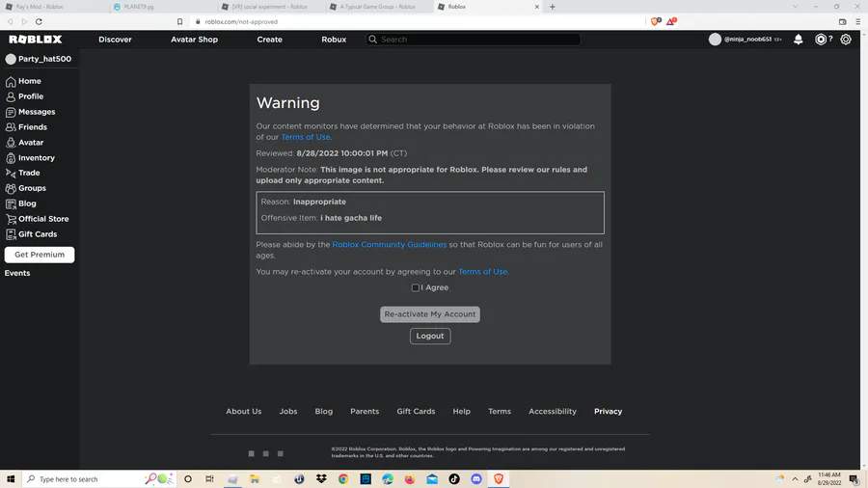
Task: Click the Windows taskbar search box
Action: (99, 479)
